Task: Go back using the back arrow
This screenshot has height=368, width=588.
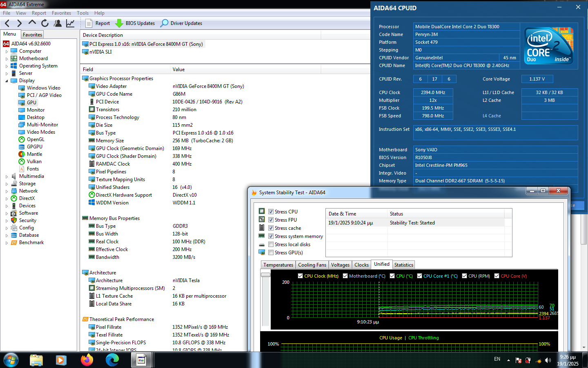Action: (7, 23)
